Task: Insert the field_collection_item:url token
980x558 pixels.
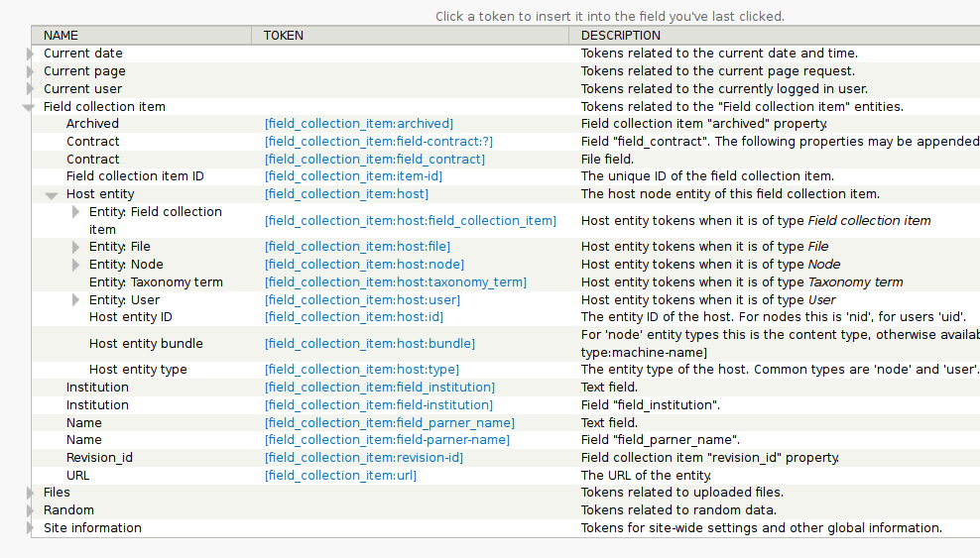Action: pos(340,476)
